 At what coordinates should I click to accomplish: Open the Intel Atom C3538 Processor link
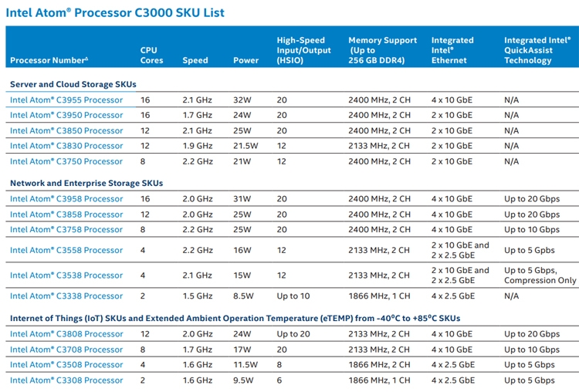66,275
